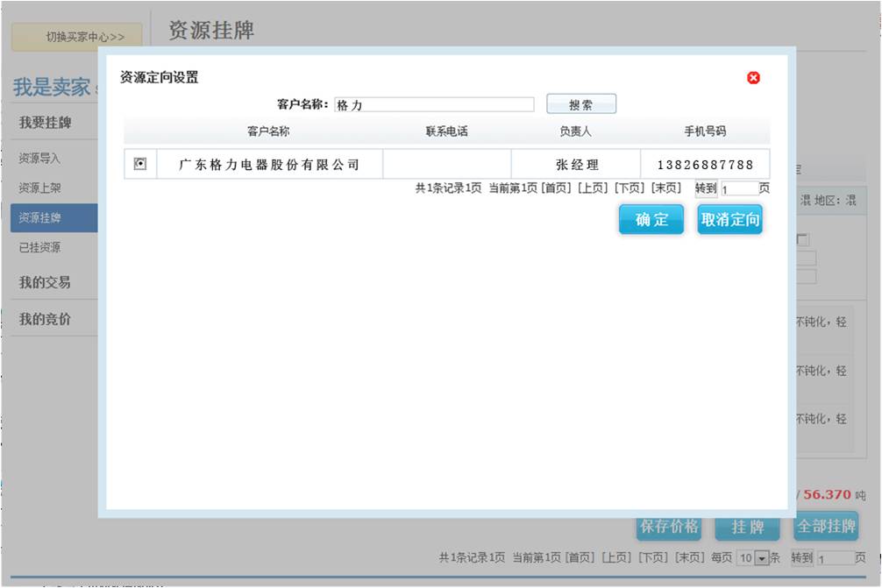Go to [末页] in dialog pagination
The image size is (882, 588).
point(665,188)
